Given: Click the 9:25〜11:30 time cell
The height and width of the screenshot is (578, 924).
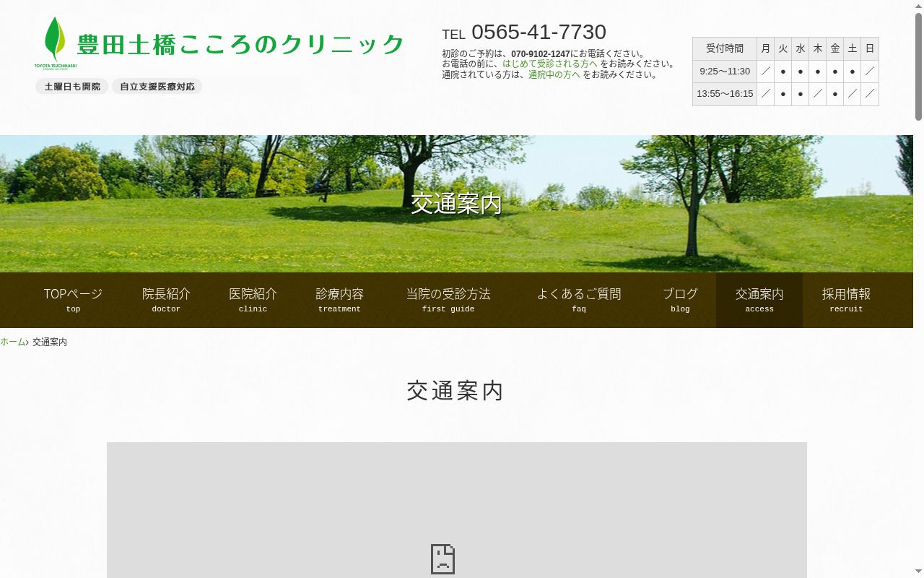Looking at the screenshot, I should (x=725, y=72).
